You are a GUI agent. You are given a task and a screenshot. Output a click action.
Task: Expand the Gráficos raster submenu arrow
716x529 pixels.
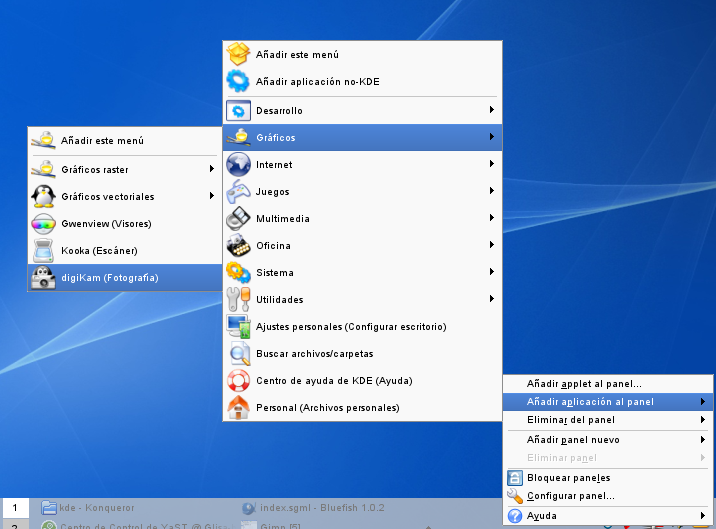click(212, 170)
